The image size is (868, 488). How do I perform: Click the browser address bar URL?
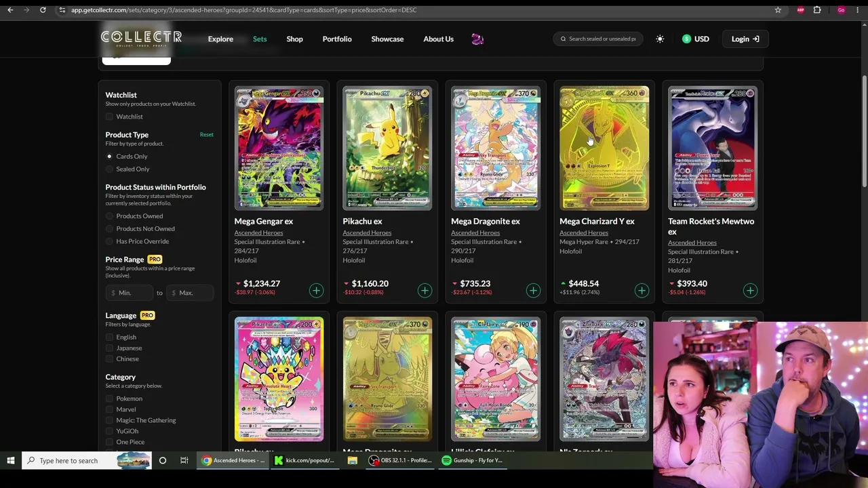coord(244,10)
